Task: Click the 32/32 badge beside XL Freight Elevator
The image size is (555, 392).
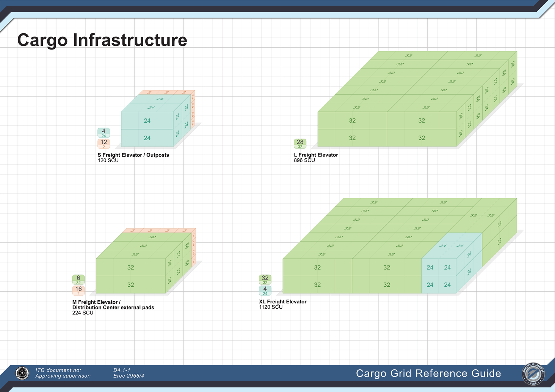Action: tap(265, 279)
